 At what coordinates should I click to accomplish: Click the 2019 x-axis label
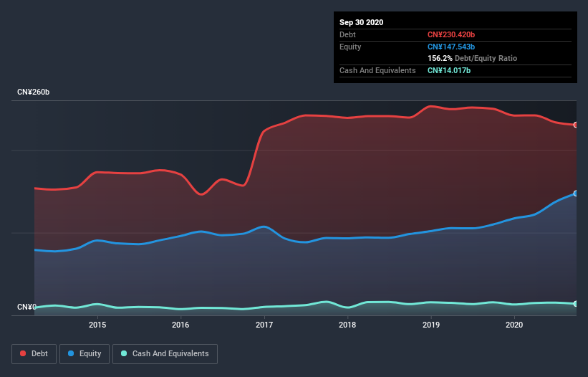pos(431,325)
